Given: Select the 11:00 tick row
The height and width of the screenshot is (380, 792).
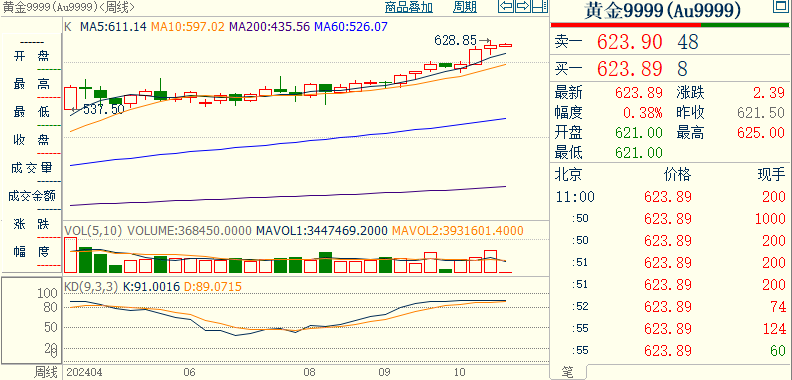Looking at the screenshot, I should (x=670, y=197).
